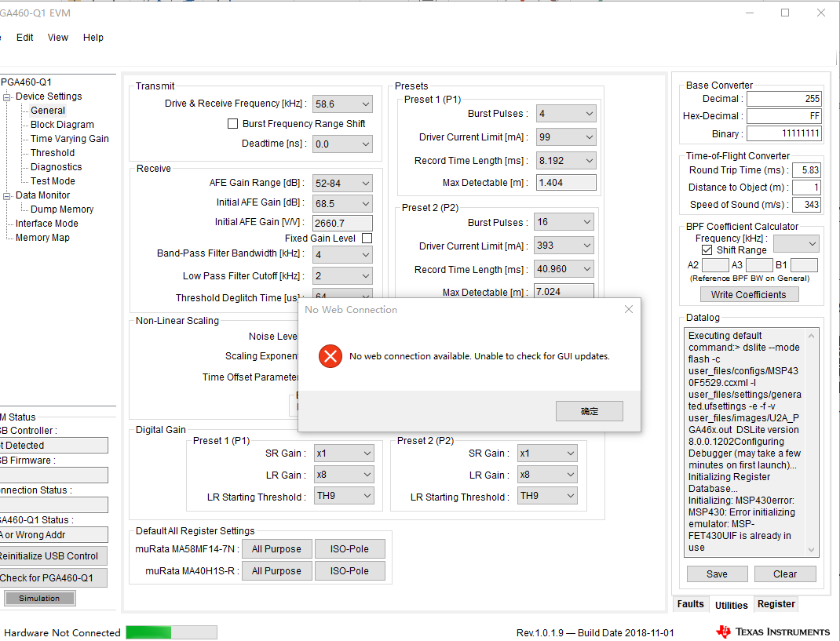Image resolution: width=840 pixels, height=641 pixels.
Task: Collapse the Data Monitor tree node
Action: click(7, 196)
